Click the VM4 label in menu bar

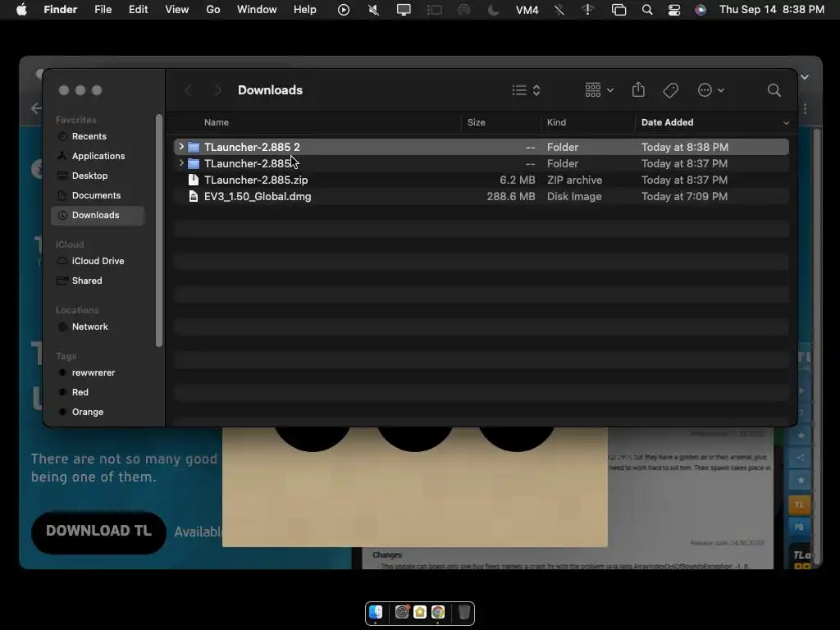[527, 10]
